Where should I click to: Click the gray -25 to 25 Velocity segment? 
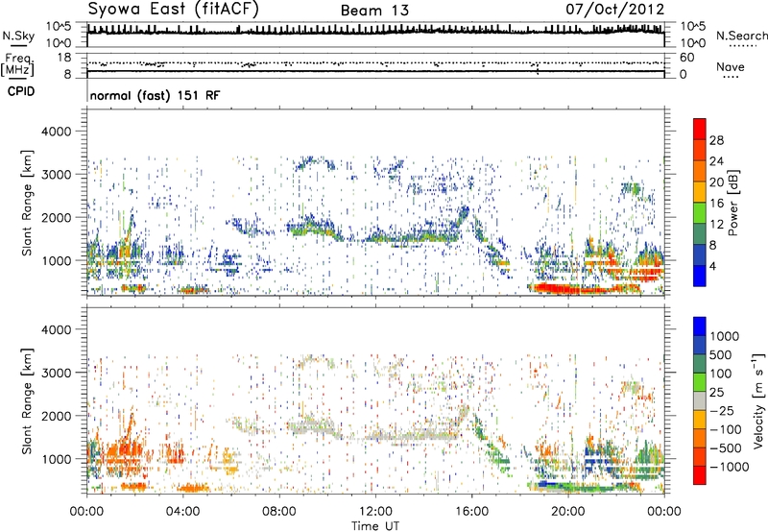(700, 400)
